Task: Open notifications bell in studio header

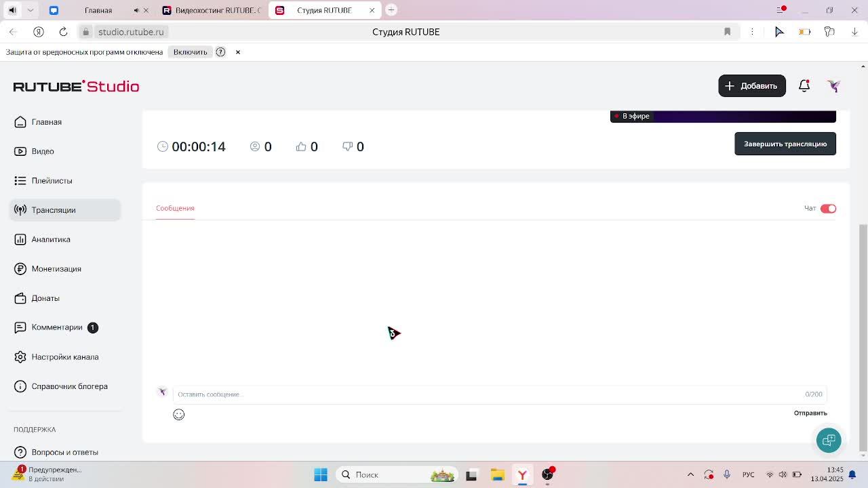Action: point(804,86)
